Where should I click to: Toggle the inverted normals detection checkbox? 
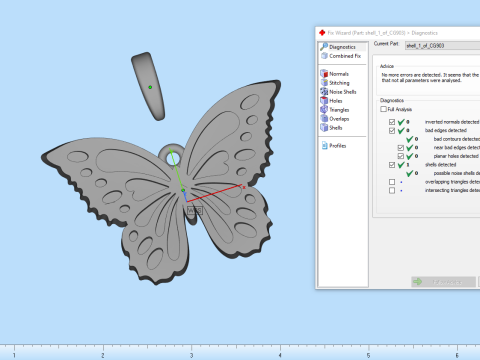(x=392, y=122)
